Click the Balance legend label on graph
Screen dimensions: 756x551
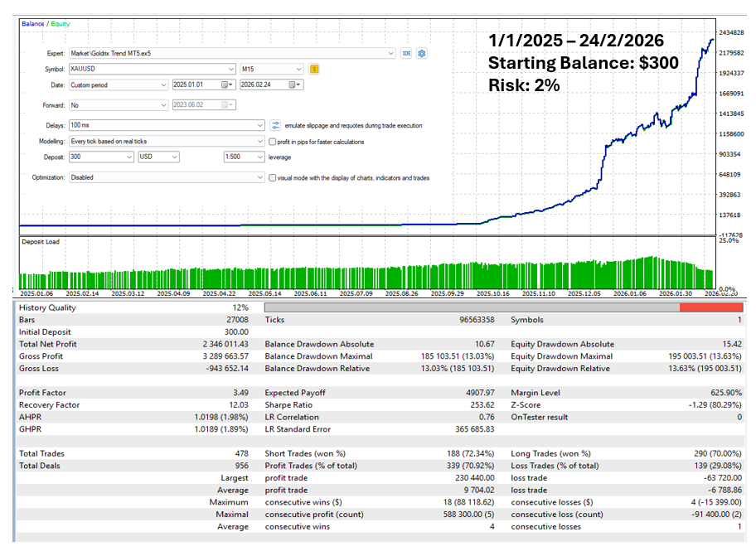pos(32,24)
